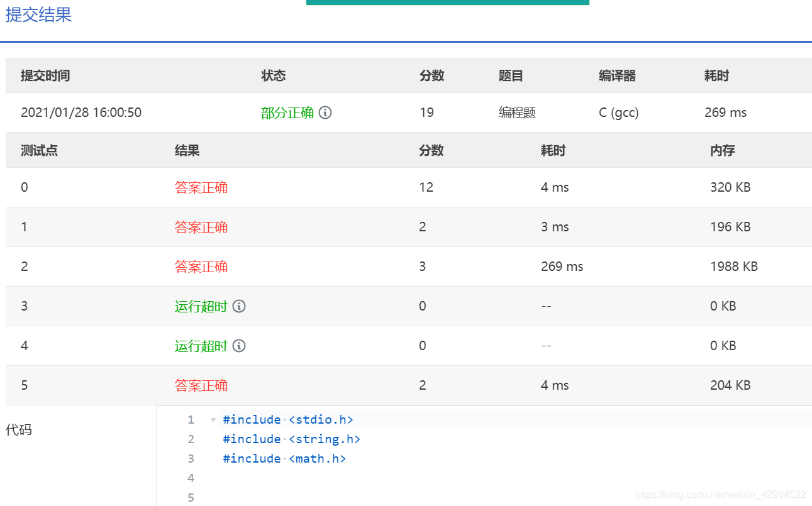Click score 3 for test point 2
This screenshot has height=506, width=812.
click(423, 267)
